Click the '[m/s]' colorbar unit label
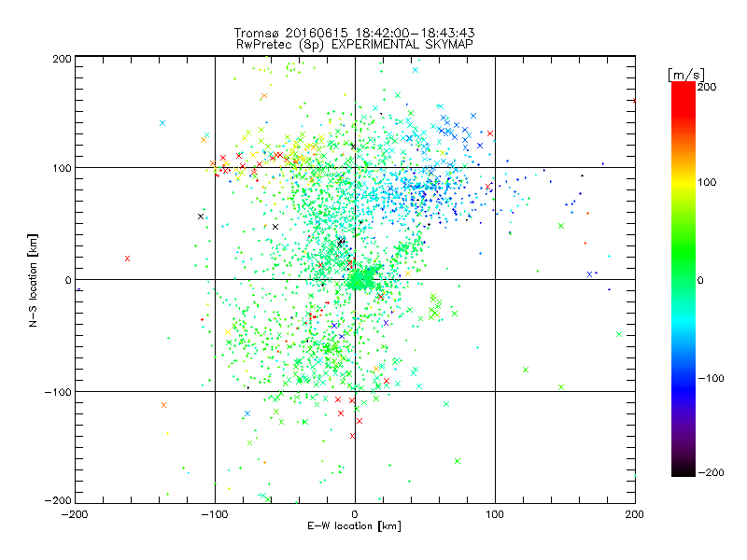This screenshot has height=560, width=747. click(686, 75)
